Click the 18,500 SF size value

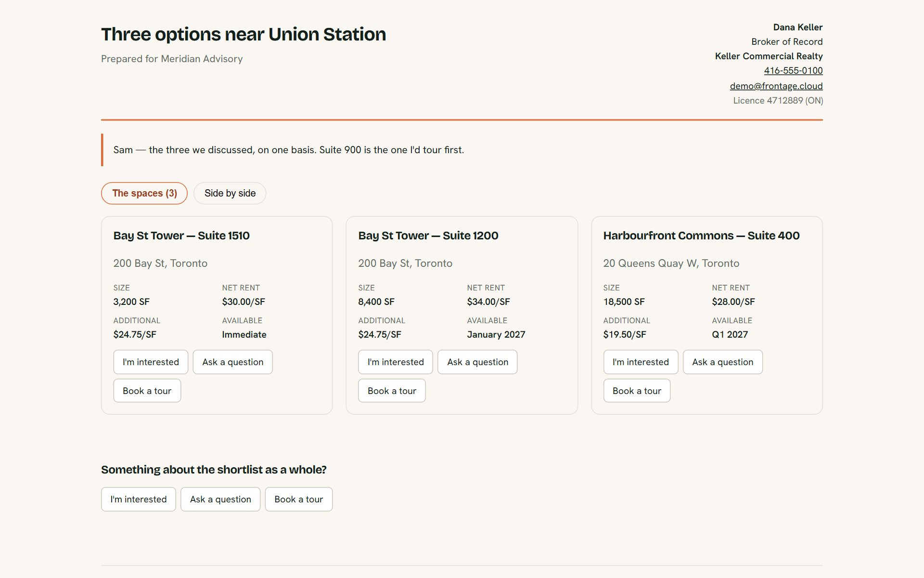pos(624,302)
